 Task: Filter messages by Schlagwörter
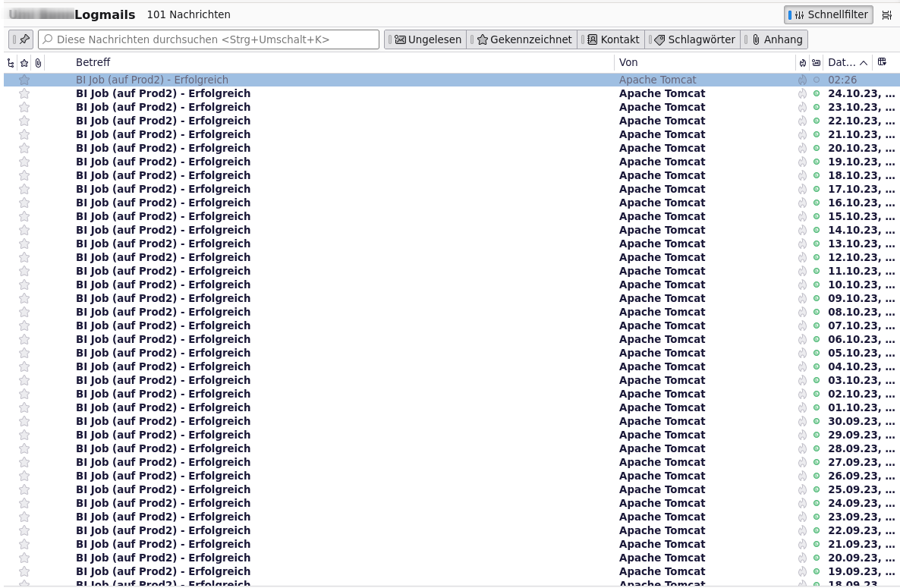[x=693, y=39]
